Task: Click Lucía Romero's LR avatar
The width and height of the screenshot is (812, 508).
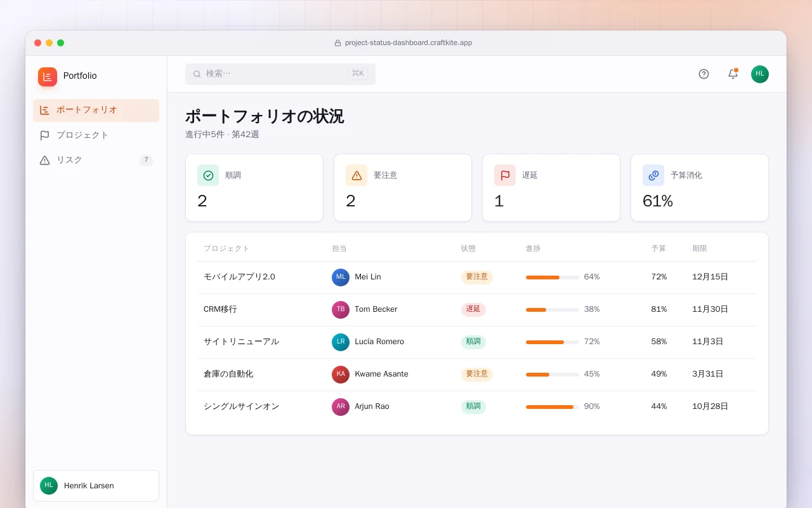Action: point(341,342)
